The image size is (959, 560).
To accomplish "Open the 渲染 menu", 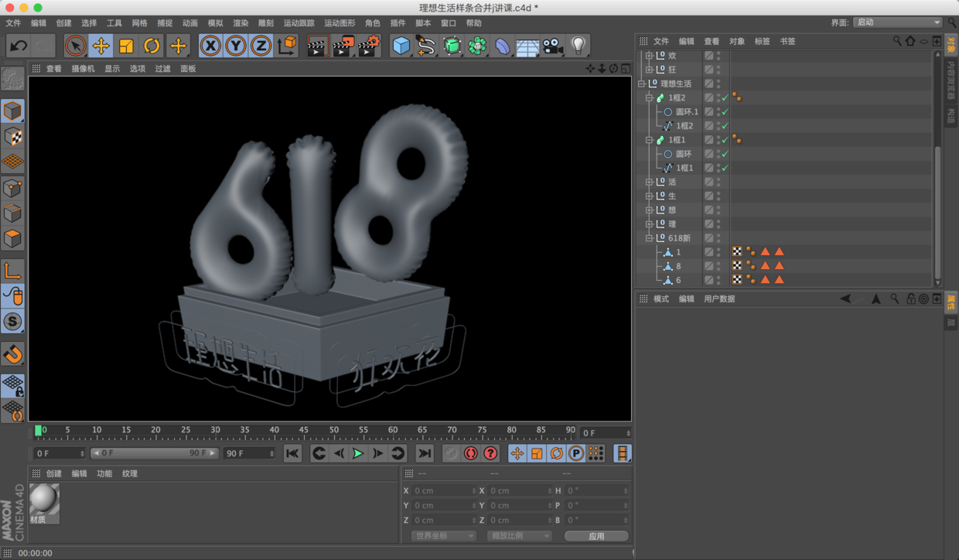I will tap(241, 23).
